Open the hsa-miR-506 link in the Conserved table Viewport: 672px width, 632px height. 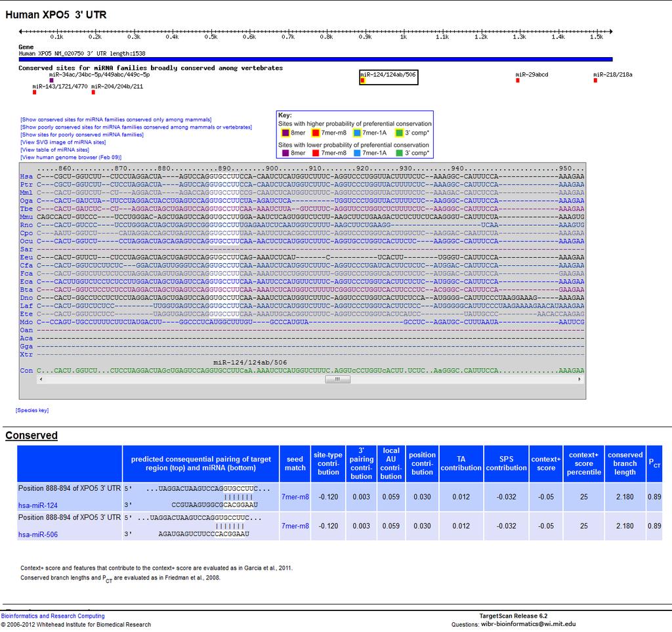(37, 535)
